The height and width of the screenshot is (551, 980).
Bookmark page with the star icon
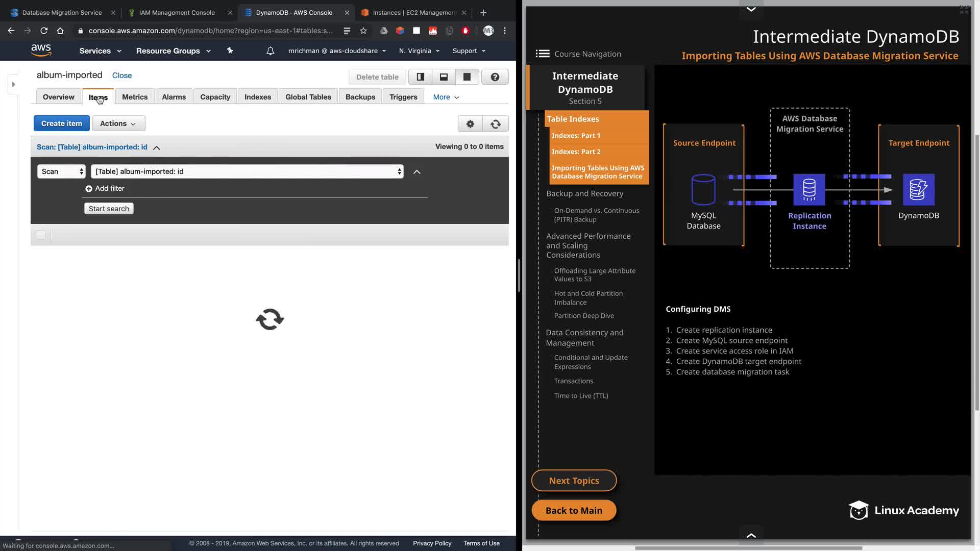[x=363, y=31]
